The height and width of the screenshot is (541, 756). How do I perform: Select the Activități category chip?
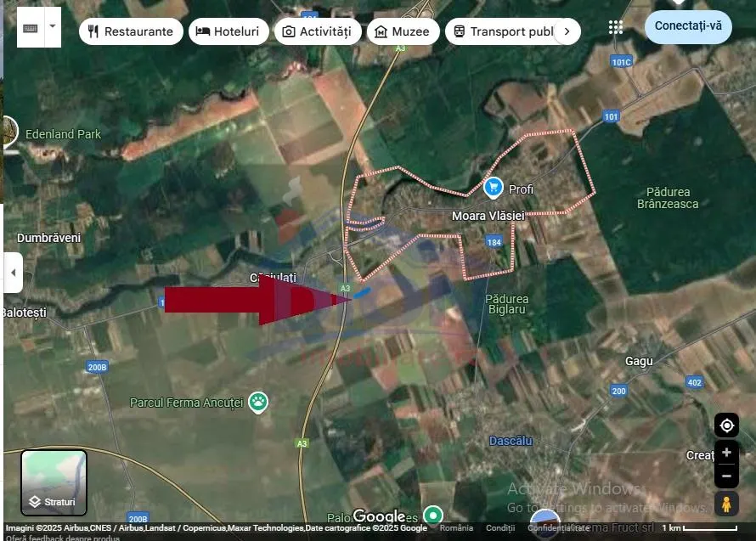click(317, 31)
